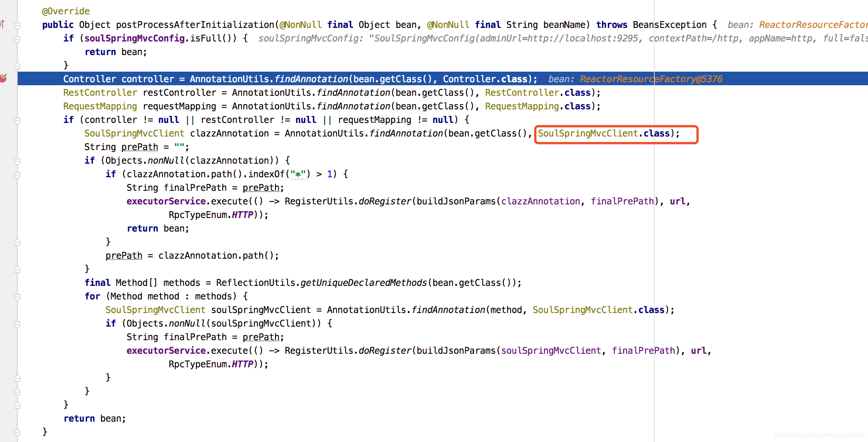Click the RestController.class argument

pos(538,93)
